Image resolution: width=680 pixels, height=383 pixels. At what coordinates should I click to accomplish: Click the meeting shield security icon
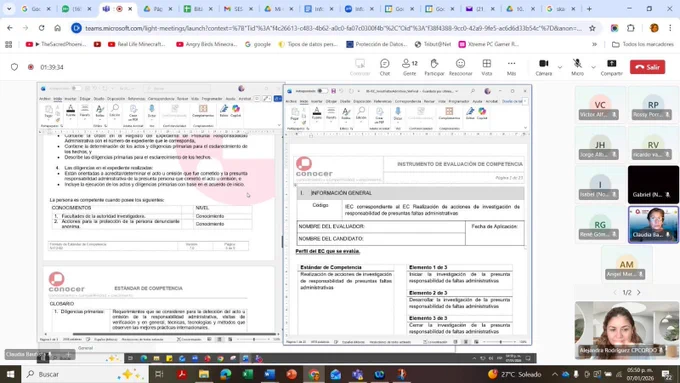tap(14, 67)
